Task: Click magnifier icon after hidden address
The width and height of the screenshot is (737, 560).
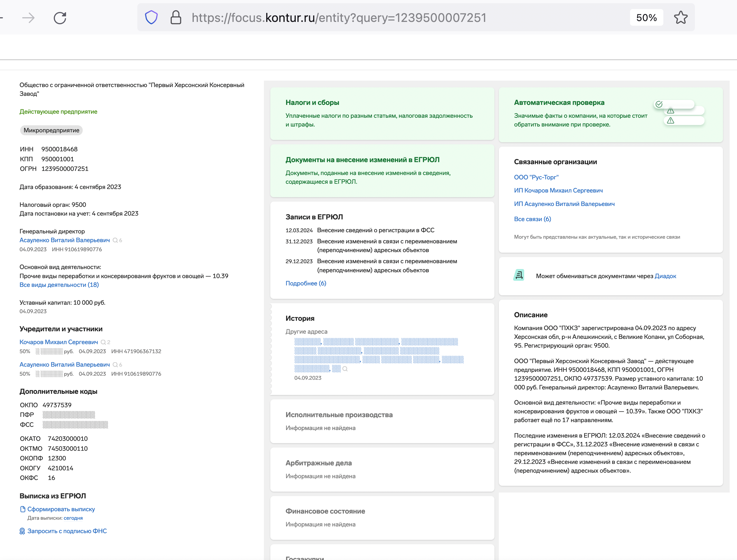Action: pos(345,369)
